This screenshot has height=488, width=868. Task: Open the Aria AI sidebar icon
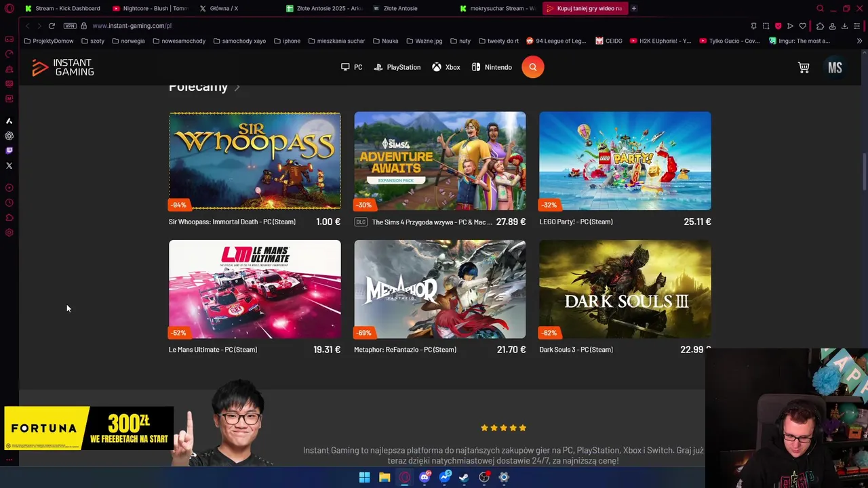[x=9, y=121]
